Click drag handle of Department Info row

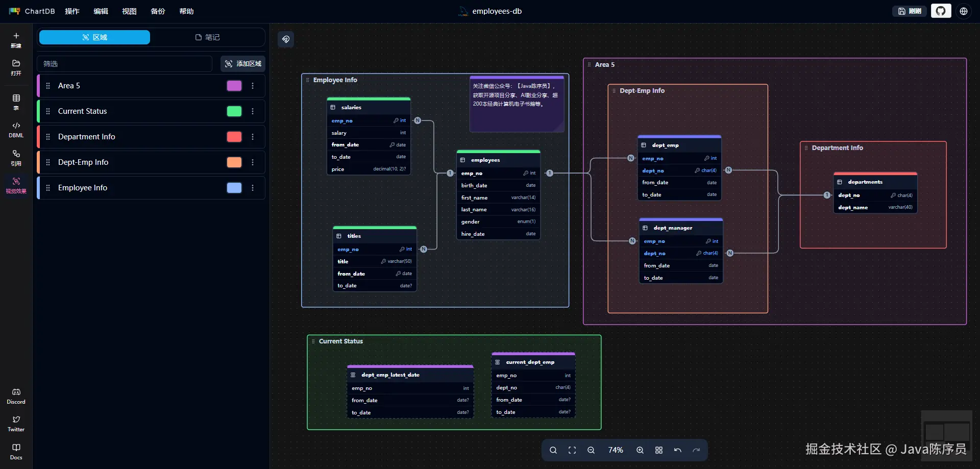(x=48, y=137)
